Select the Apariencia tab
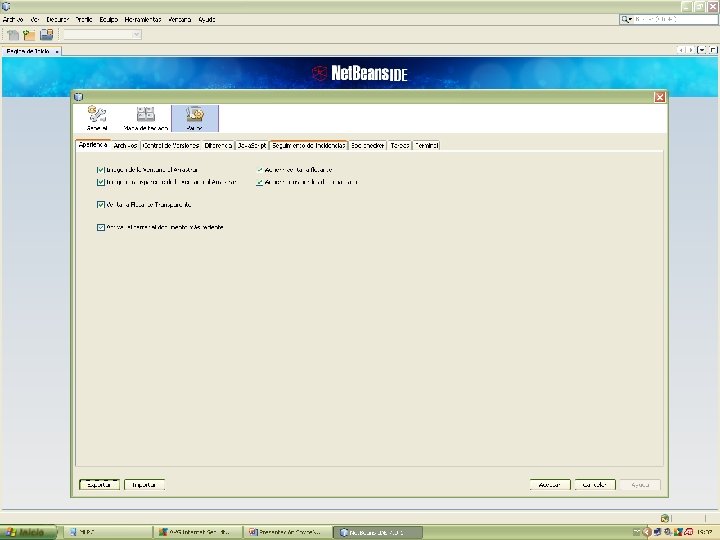Viewport: 720px width, 540px height. point(93,145)
